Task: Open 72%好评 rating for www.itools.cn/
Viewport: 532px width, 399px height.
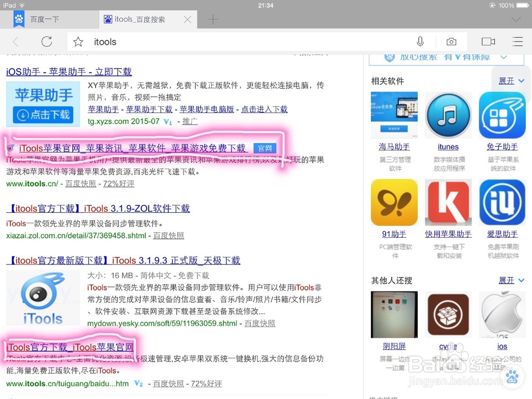Action: pos(119,184)
